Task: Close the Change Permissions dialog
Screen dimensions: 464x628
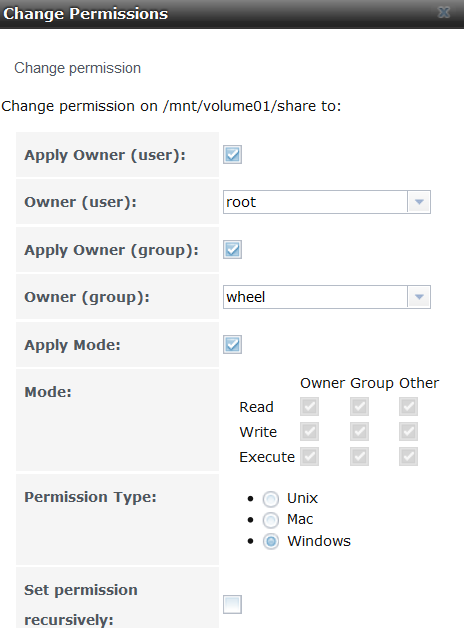Action: (444, 12)
